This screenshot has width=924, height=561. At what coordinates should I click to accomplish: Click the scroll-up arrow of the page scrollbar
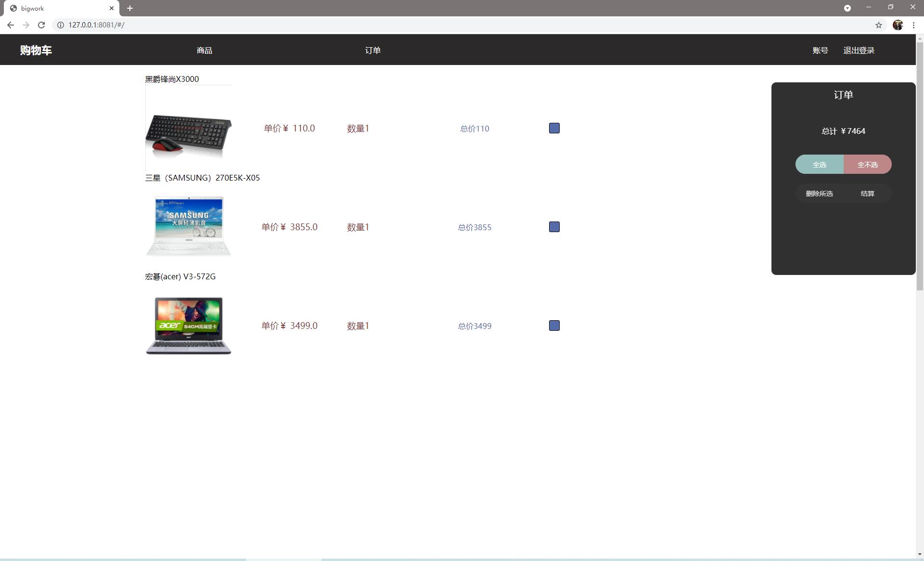[x=920, y=38]
